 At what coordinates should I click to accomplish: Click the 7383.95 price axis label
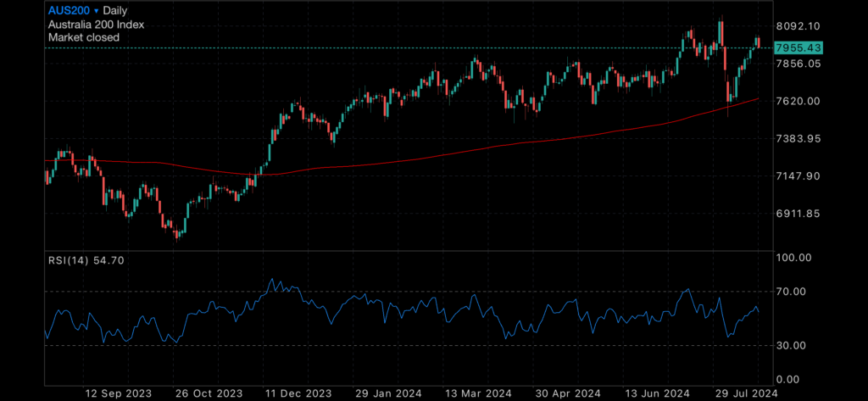pos(798,138)
